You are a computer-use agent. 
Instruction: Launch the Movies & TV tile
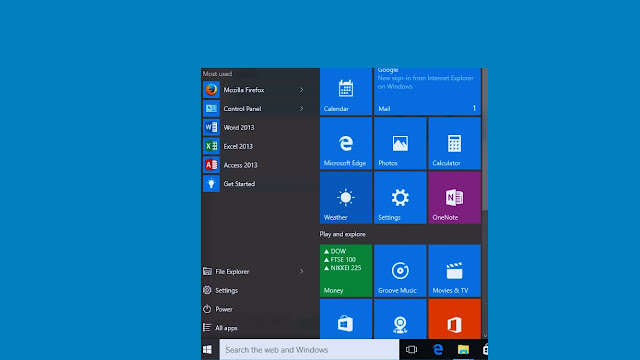click(454, 271)
